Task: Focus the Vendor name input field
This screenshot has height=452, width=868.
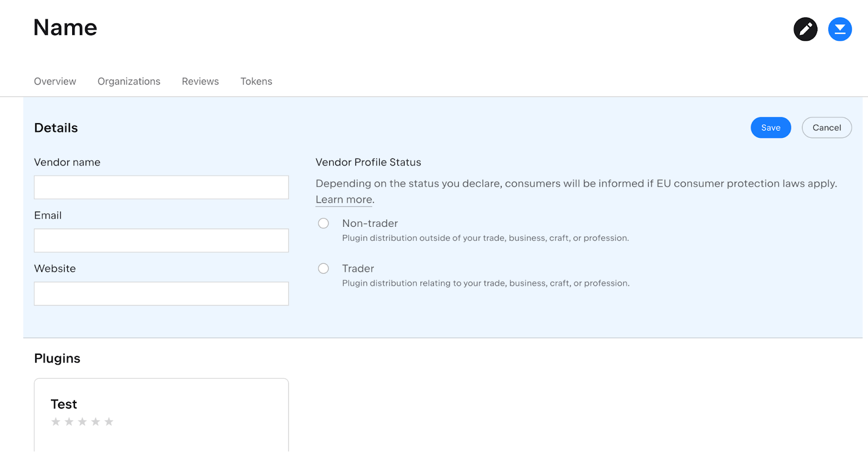Action: coord(161,187)
